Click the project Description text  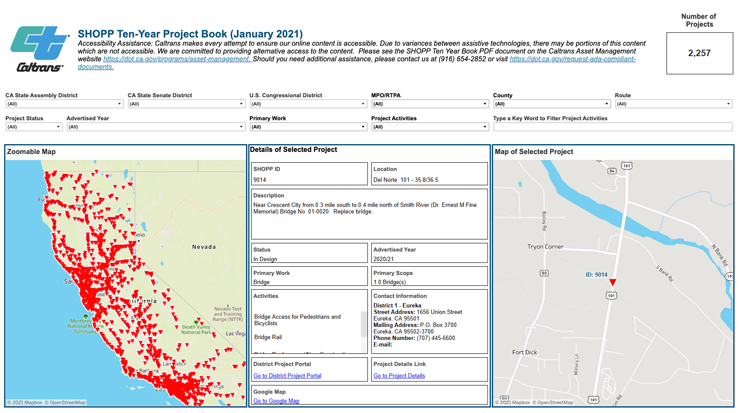(365, 208)
